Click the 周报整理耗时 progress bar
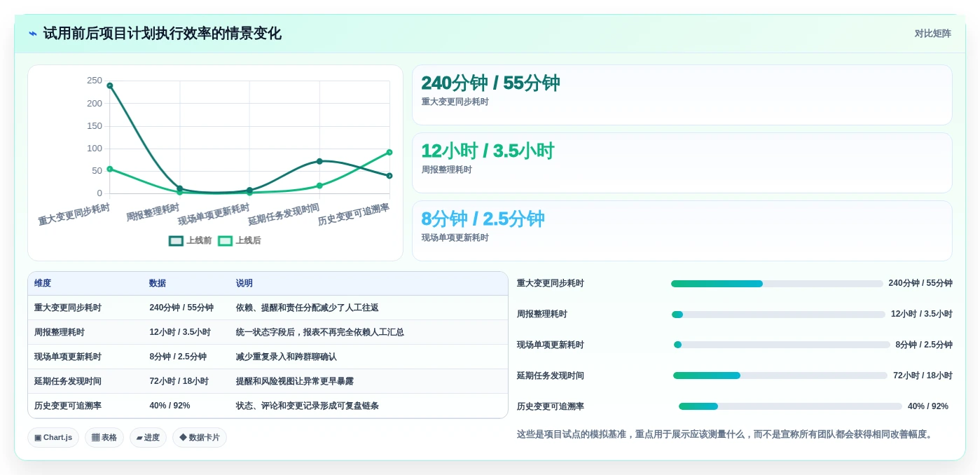This screenshot has width=980, height=475. [778, 315]
